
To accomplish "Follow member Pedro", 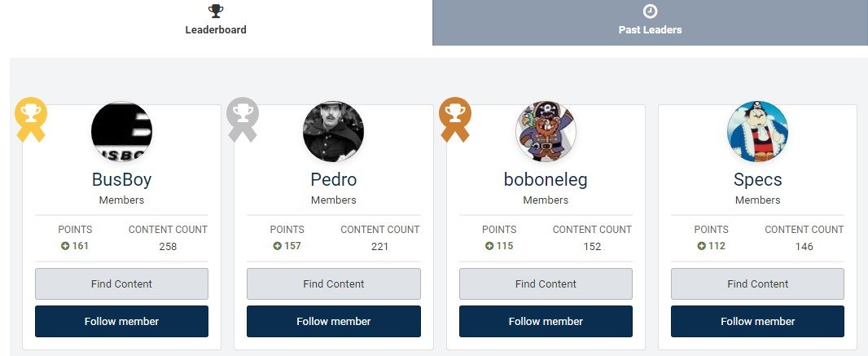I will pos(334,321).
